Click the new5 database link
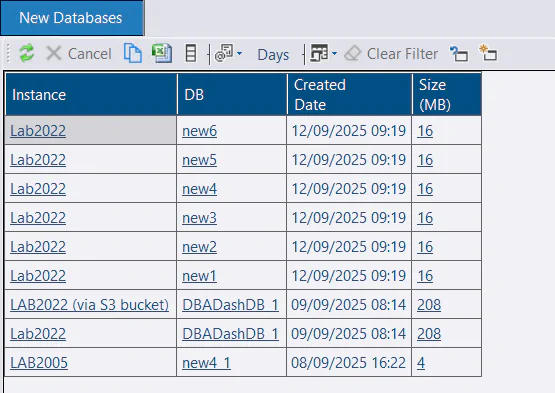Screen dimensions: 555x393 pyautogui.click(x=199, y=160)
